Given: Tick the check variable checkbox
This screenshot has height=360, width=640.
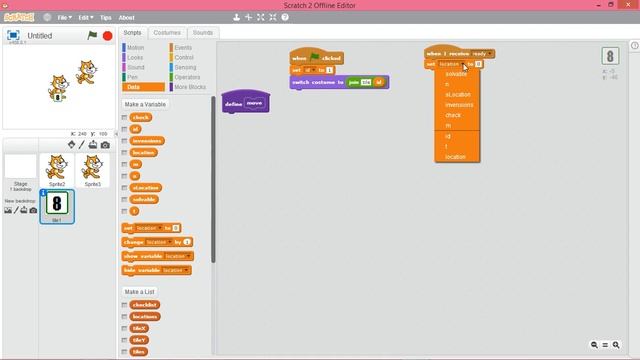Looking at the screenshot, I should (x=124, y=118).
